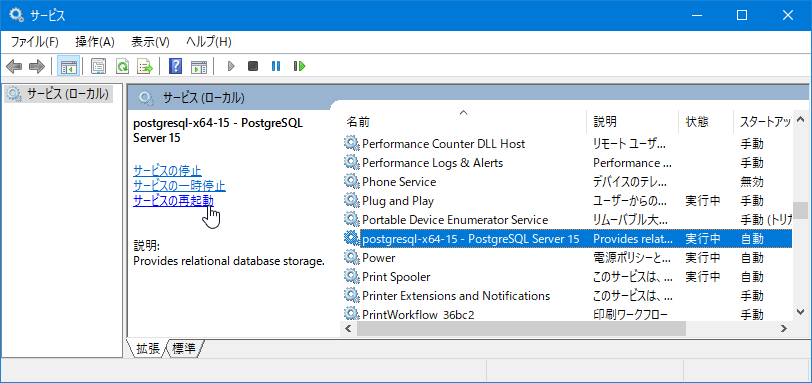Screen dimensions: 812x383
Task: Pause the service with the blue pause icon
Action: coord(276,66)
